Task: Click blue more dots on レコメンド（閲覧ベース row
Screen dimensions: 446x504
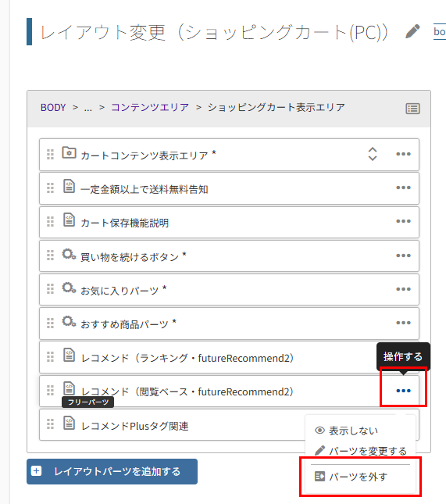Action: coord(403,391)
